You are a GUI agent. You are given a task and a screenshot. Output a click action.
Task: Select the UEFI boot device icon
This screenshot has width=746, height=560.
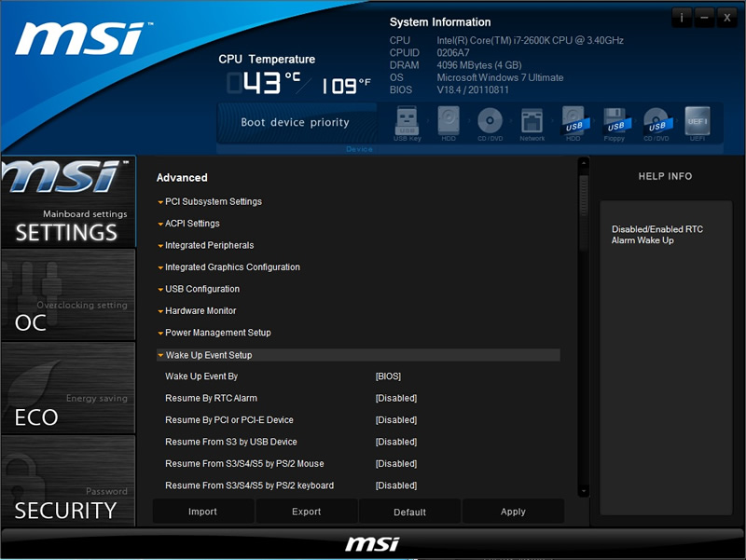tap(697, 123)
